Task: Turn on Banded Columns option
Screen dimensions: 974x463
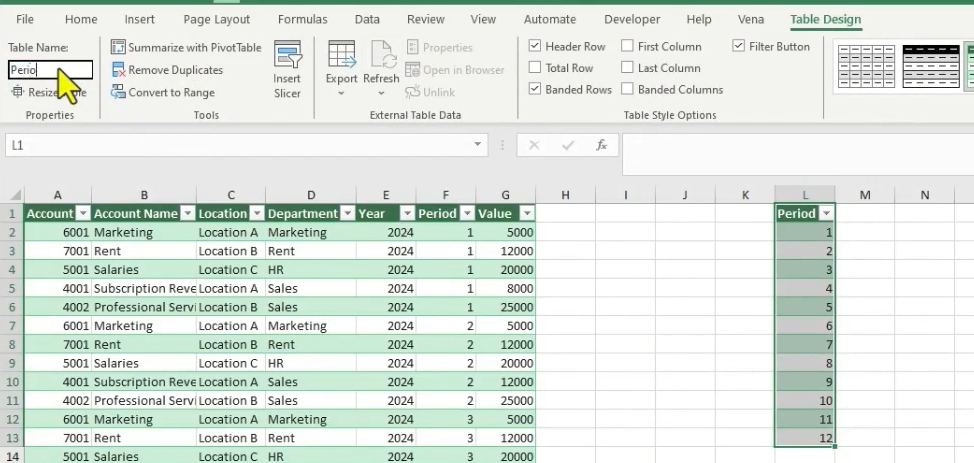Action: coord(628,89)
